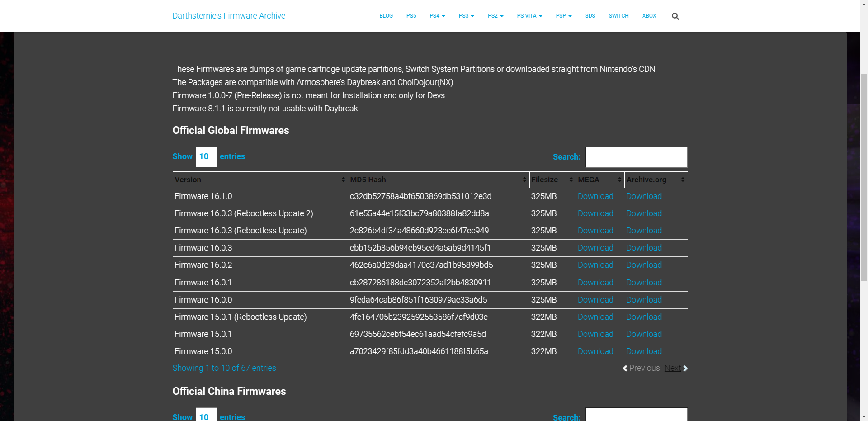868x421 pixels.
Task: Download Firmware 15.0.0 from MEGA
Action: [x=595, y=351]
